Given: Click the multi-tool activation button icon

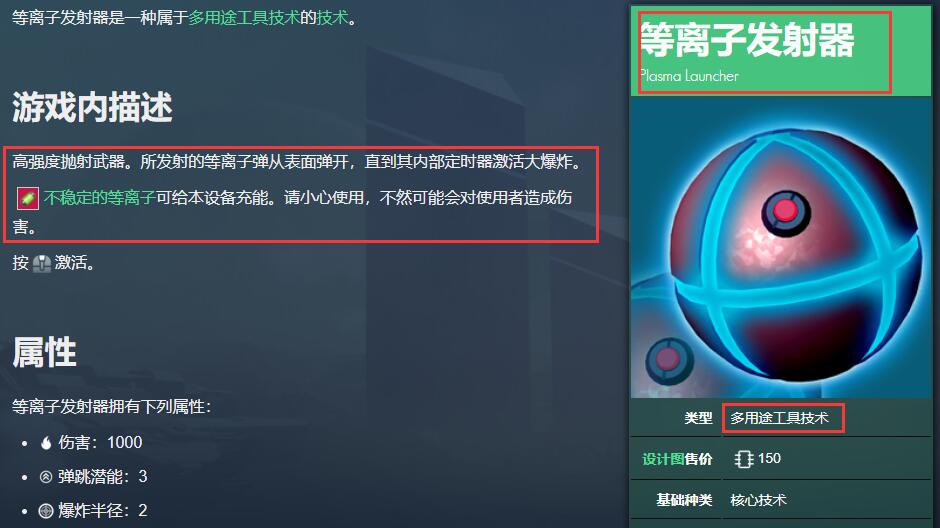Looking at the screenshot, I should click(41, 263).
